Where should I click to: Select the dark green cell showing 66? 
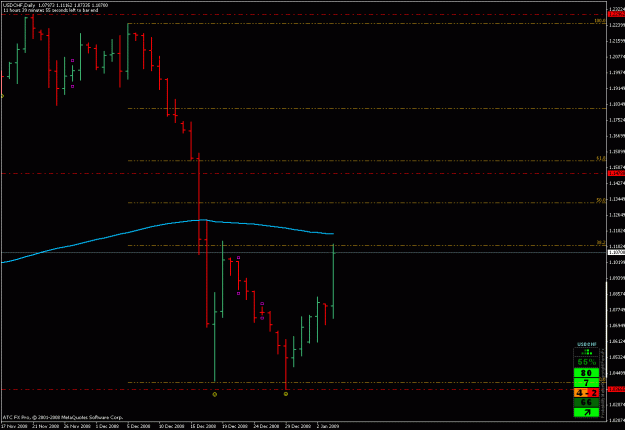coord(586,403)
